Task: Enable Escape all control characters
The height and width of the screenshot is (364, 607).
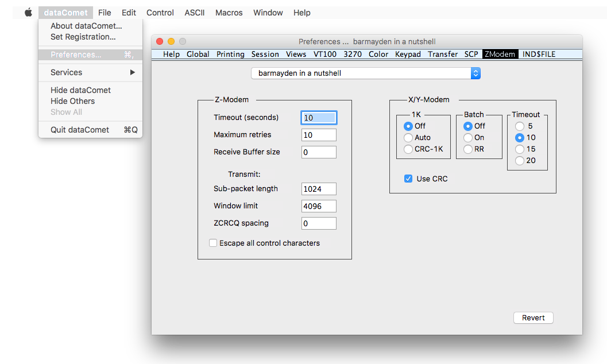Action: 213,243
